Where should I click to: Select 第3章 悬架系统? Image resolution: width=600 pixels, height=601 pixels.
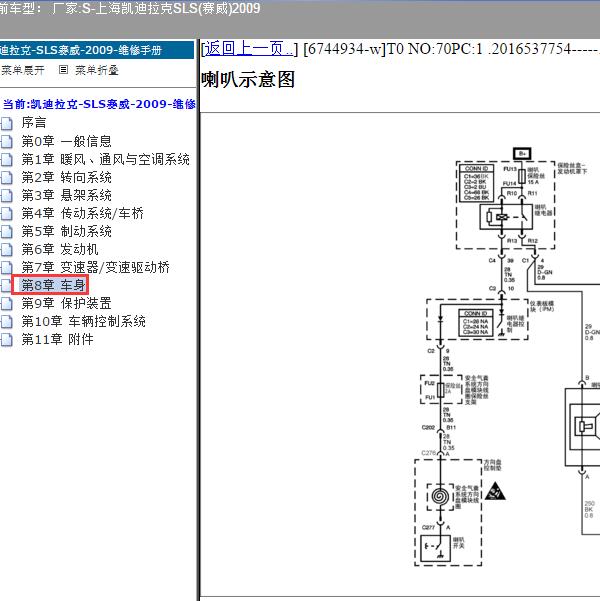tap(66, 195)
